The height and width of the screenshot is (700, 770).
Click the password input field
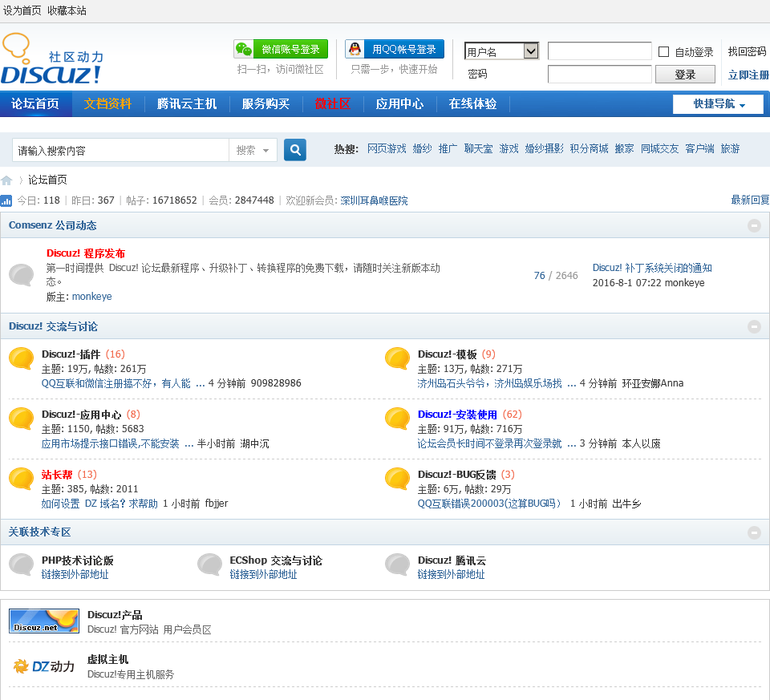[x=600, y=75]
